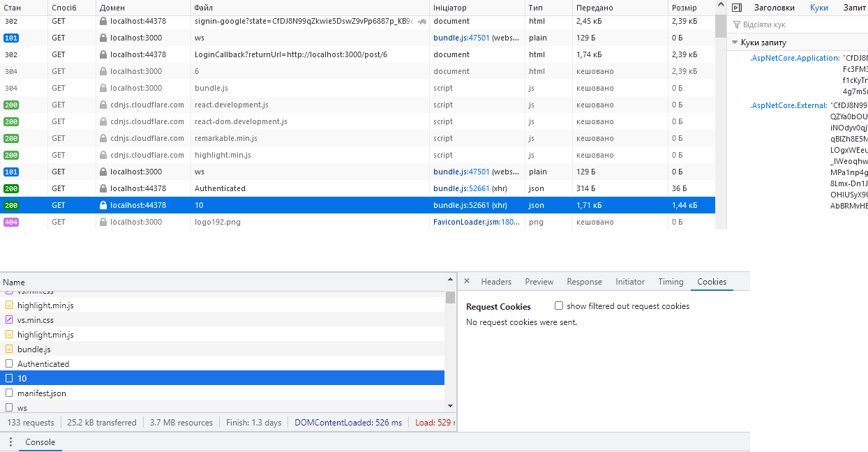Screen dimensions: 868x452
Task: Switch to the Заголовки tab
Action: (x=774, y=8)
